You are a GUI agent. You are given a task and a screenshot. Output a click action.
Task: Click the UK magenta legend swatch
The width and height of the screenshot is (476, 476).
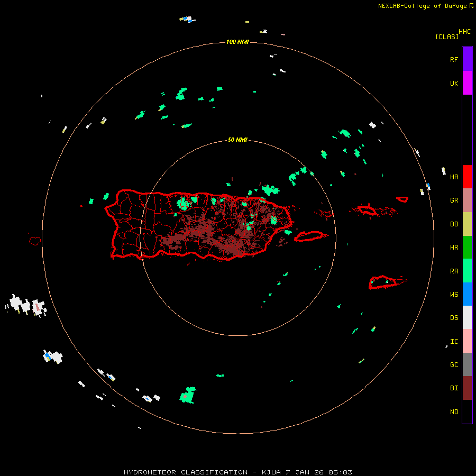(x=467, y=83)
